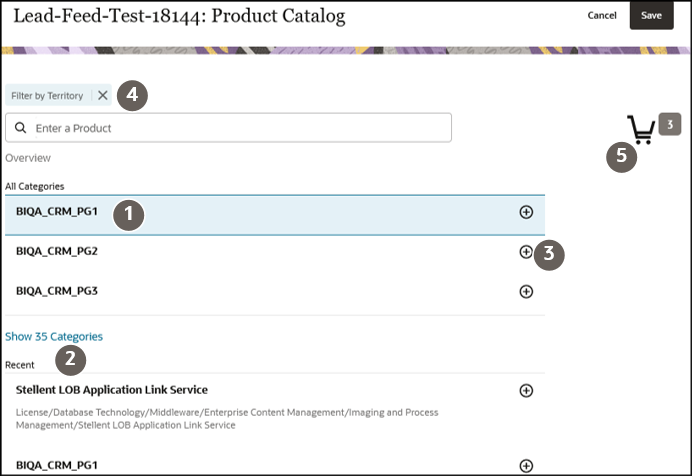Add the recent BIQA_CRM_PG1 item at bottom

[526, 465]
